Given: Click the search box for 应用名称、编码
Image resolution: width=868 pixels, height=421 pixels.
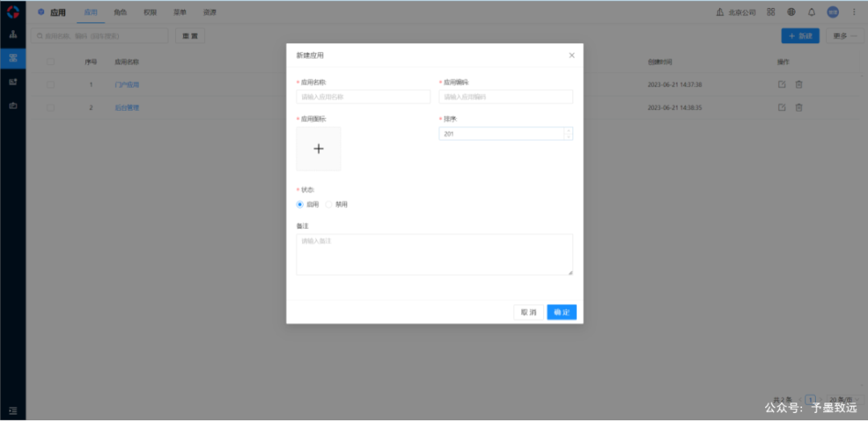Looking at the screenshot, I should click(x=100, y=36).
